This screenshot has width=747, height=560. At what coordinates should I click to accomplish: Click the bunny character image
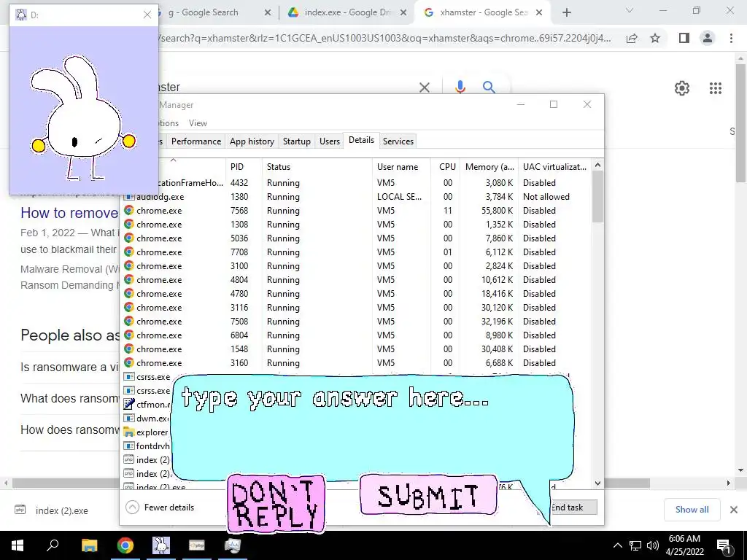[x=83, y=118]
